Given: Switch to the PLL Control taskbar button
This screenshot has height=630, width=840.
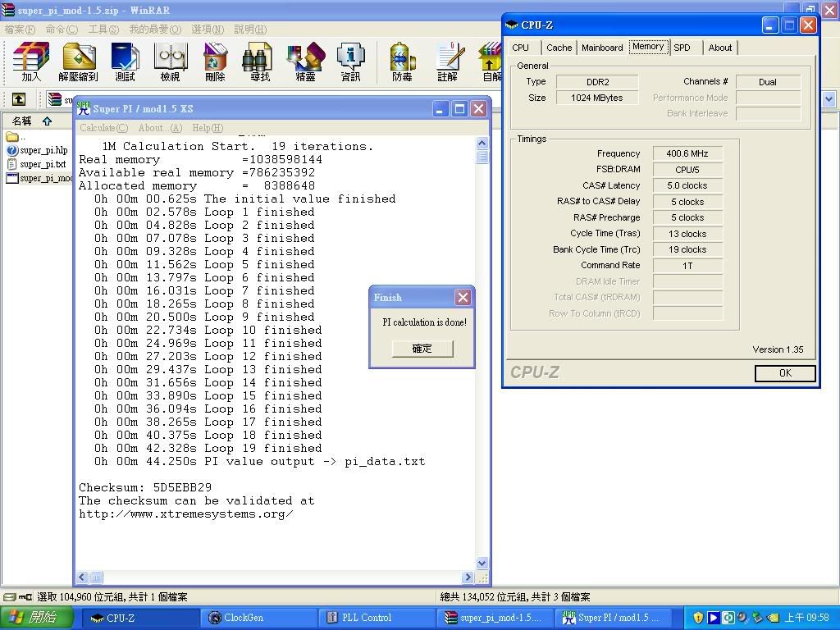Looking at the screenshot, I should tap(378, 618).
